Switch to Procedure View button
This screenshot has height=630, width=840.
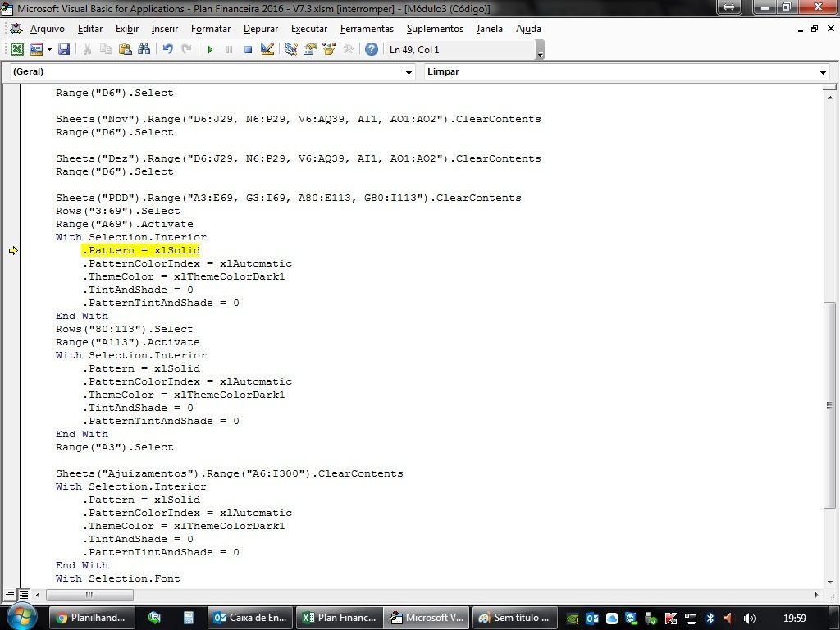pos(10,594)
